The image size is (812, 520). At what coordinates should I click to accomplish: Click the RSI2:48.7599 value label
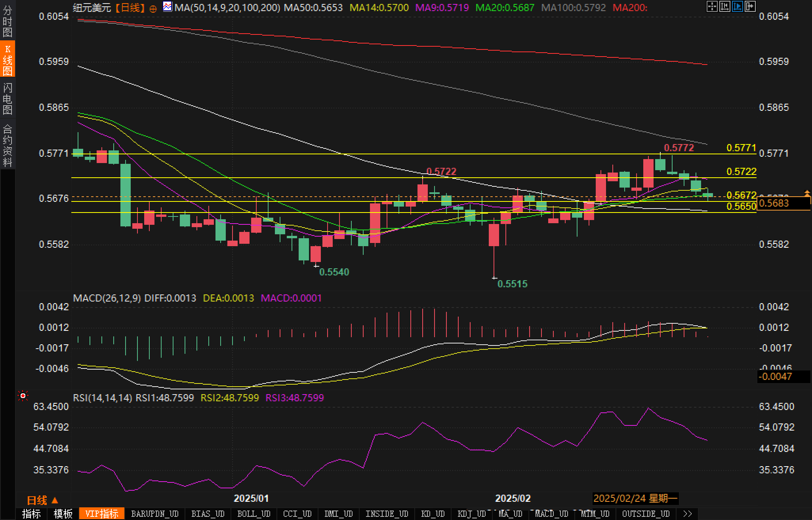point(230,398)
